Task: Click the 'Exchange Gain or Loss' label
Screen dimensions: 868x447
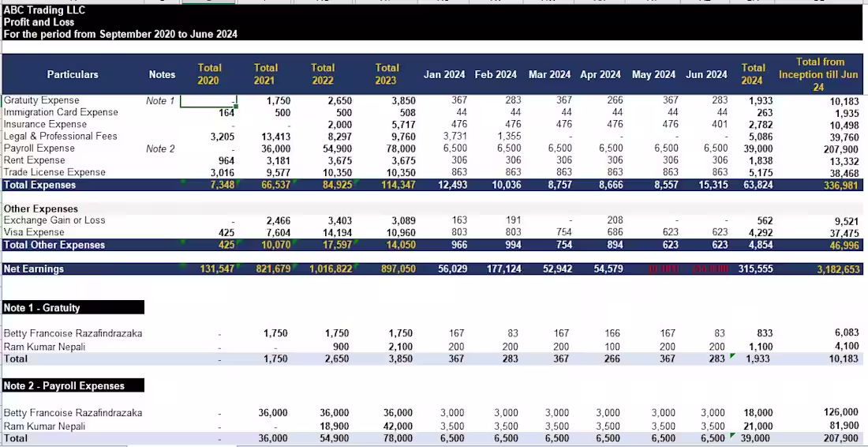Action: point(54,220)
